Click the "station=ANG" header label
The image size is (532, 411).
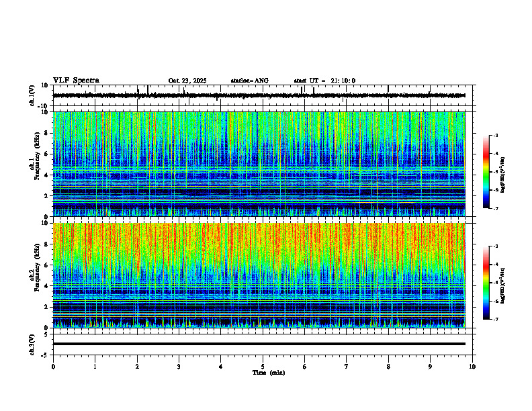coord(250,81)
